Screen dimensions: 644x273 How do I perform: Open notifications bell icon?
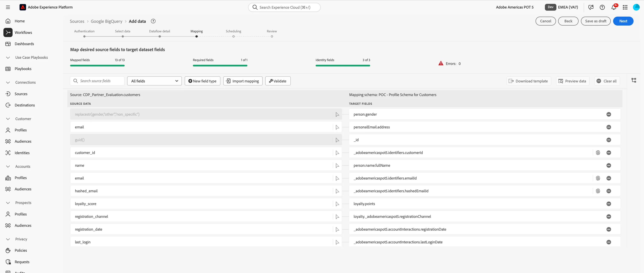(x=614, y=7)
